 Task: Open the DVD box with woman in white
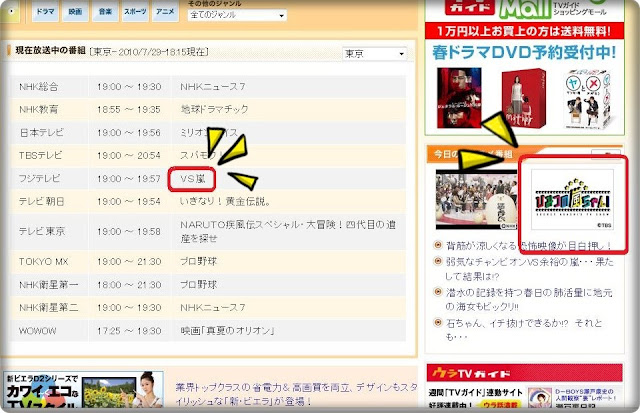tap(524, 98)
